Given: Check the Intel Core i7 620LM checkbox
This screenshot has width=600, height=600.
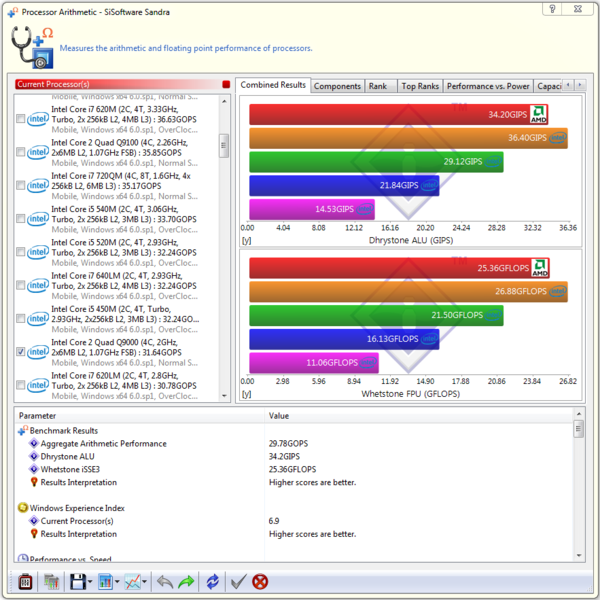Looking at the screenshot, I should tap(21, 385).
